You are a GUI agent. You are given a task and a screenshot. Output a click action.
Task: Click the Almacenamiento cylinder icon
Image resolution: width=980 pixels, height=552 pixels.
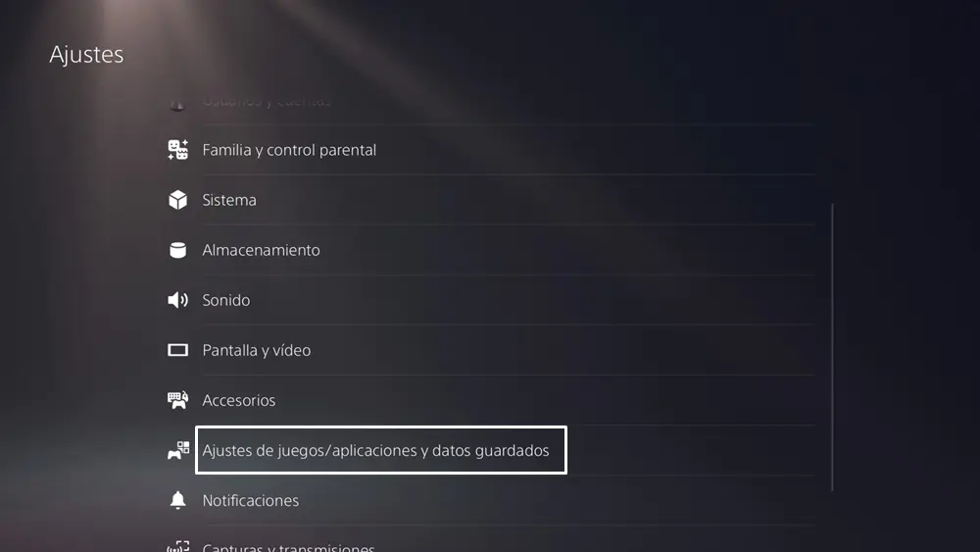(178, 250)
